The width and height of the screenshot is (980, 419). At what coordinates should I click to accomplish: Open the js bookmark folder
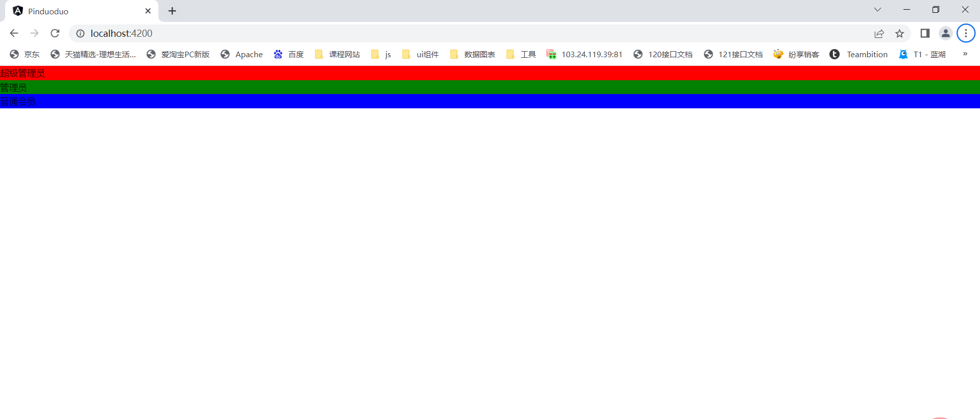(x=381, y=54)
